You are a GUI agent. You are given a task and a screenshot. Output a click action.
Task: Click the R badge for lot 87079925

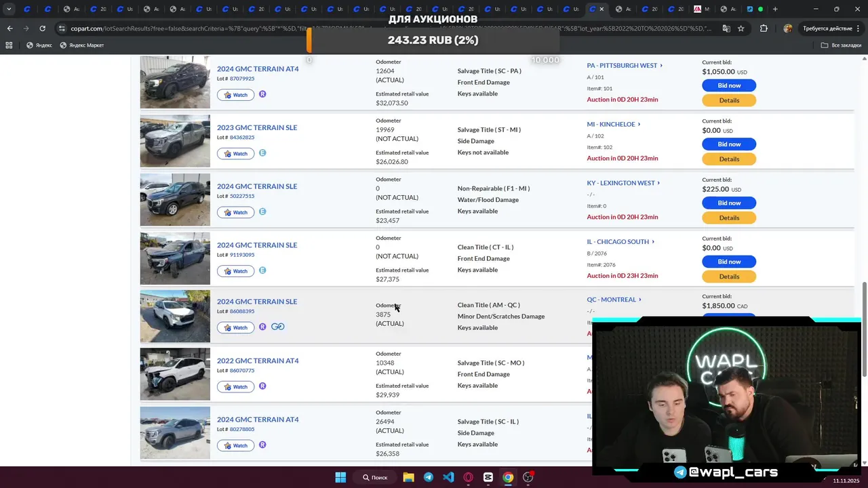pyautogui.click(x=262, y=94)
